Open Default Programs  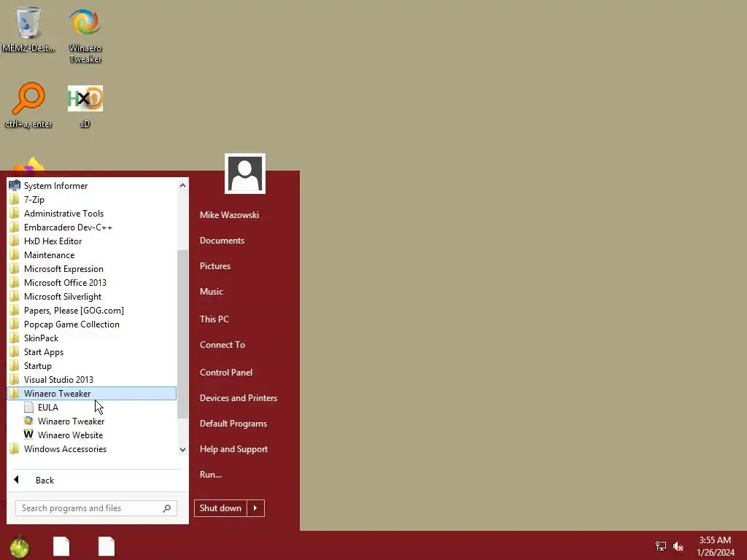[x=233, y=424]
